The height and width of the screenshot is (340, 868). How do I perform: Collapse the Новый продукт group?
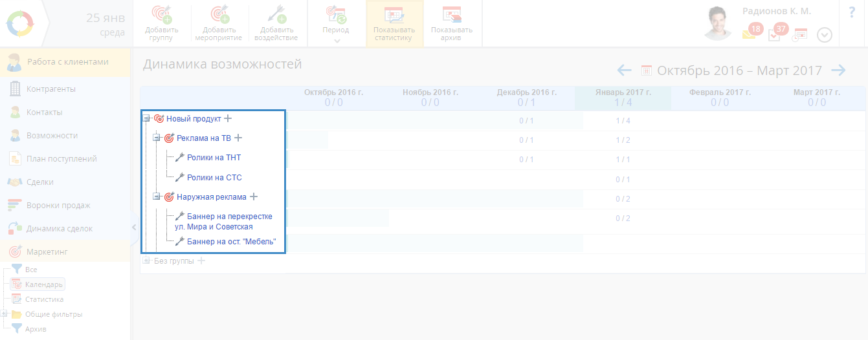[146, 119]
